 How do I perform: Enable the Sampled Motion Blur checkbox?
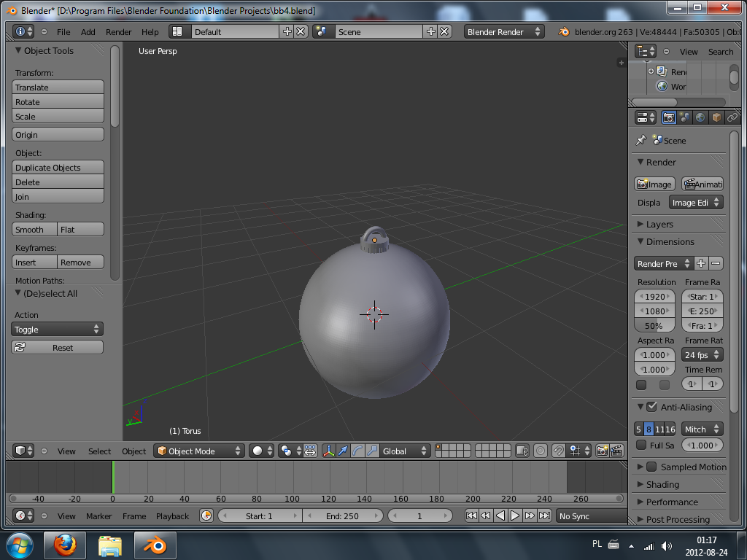(651, 467)
